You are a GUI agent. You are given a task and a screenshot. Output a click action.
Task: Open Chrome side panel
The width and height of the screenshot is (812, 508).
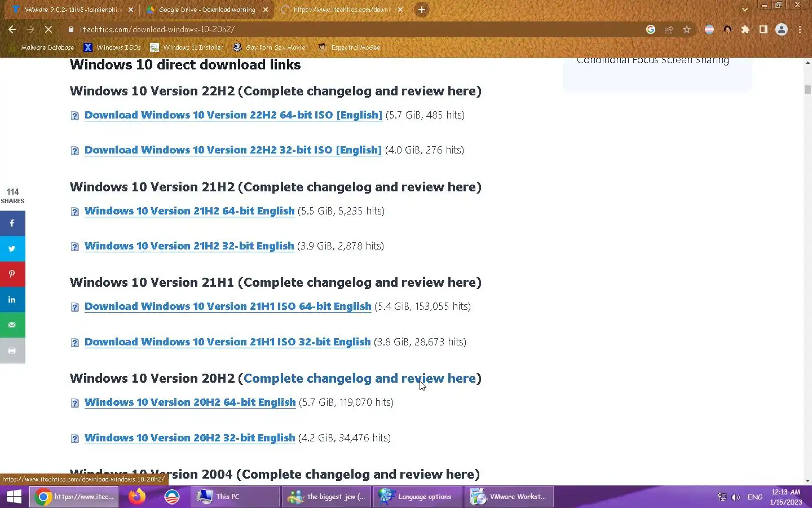coord(764,29)
